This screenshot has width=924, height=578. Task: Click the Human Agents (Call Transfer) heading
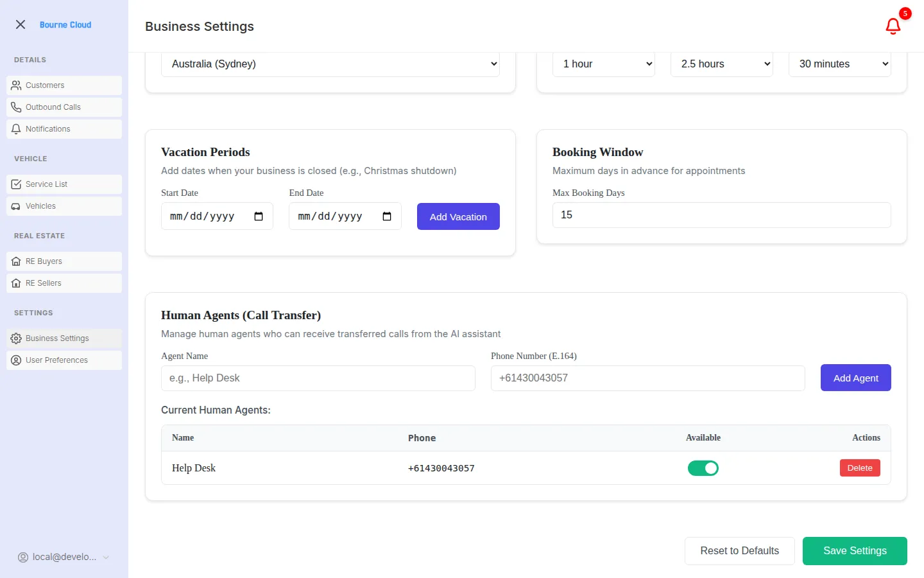[x=241, y=315]
